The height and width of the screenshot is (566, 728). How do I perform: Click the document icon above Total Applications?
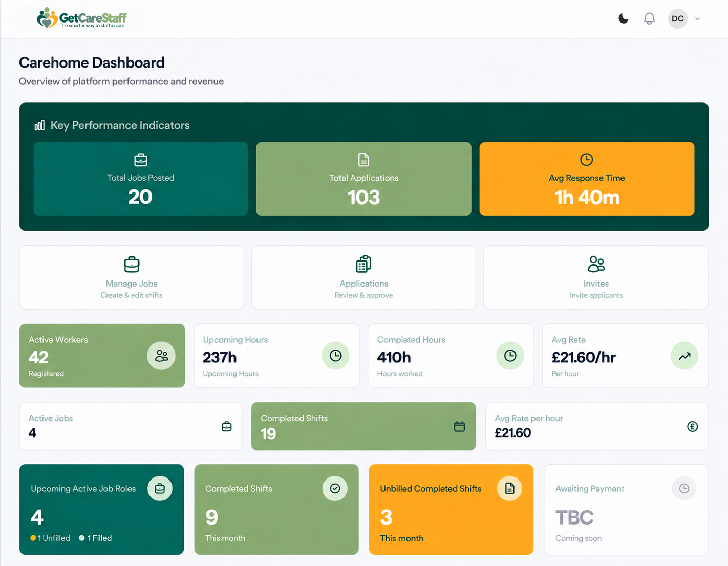click(x=363, y=160)
